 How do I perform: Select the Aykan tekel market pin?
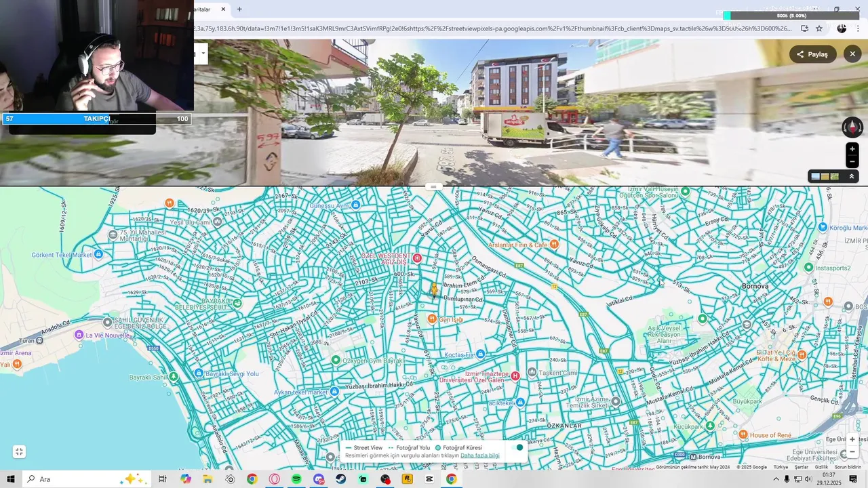(x=334, y=391)
